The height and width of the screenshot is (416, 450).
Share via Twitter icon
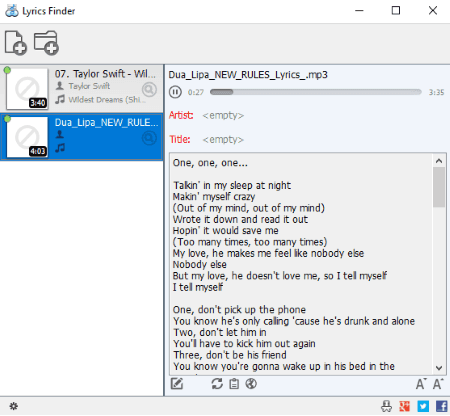coord(423,406)
